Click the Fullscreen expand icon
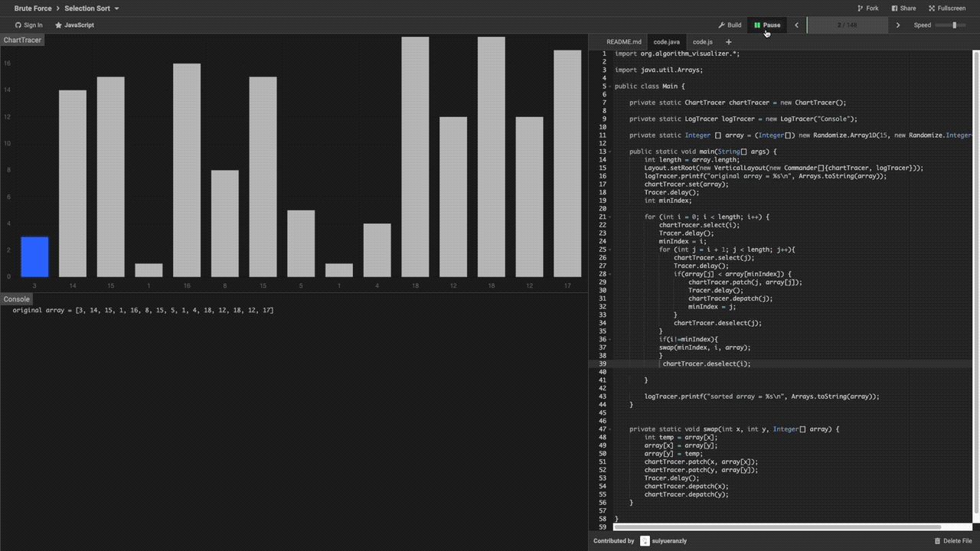 pos(932,8)
